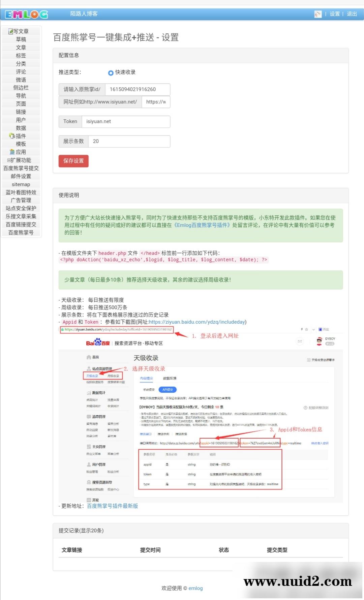
Task: Open 标签 in the sidebar
Action: (x=21, y=56)
